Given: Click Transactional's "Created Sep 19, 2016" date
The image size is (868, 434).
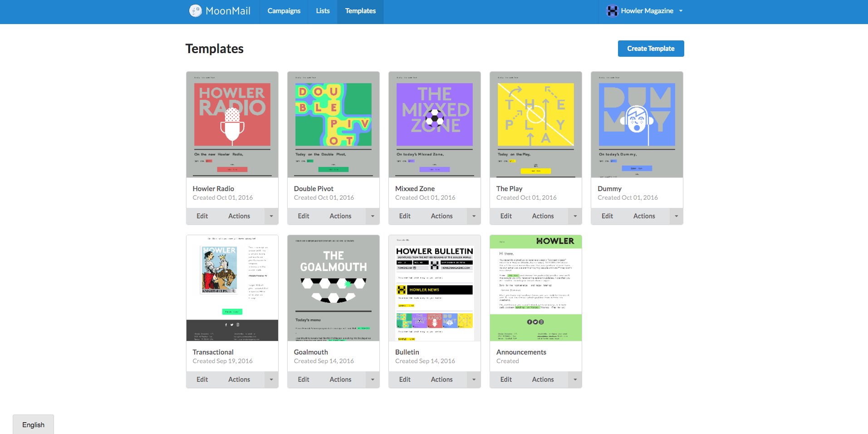Looking at the screenshot, I should pos(222,361).
